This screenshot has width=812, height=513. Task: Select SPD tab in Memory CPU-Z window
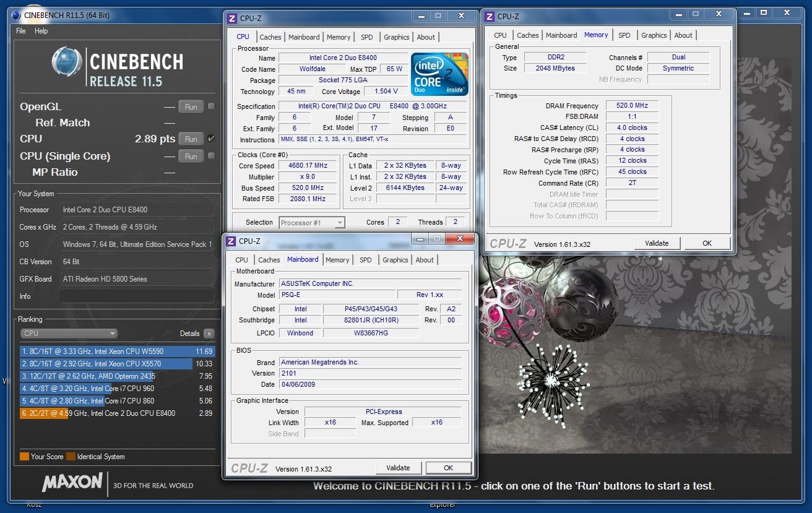click(624, 35)
